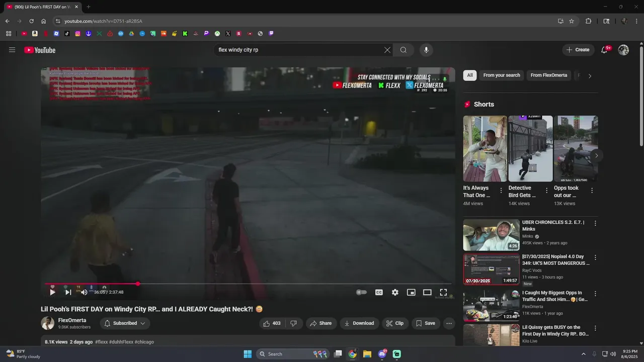Open the #flexx hashtag link

click(101, 342)
